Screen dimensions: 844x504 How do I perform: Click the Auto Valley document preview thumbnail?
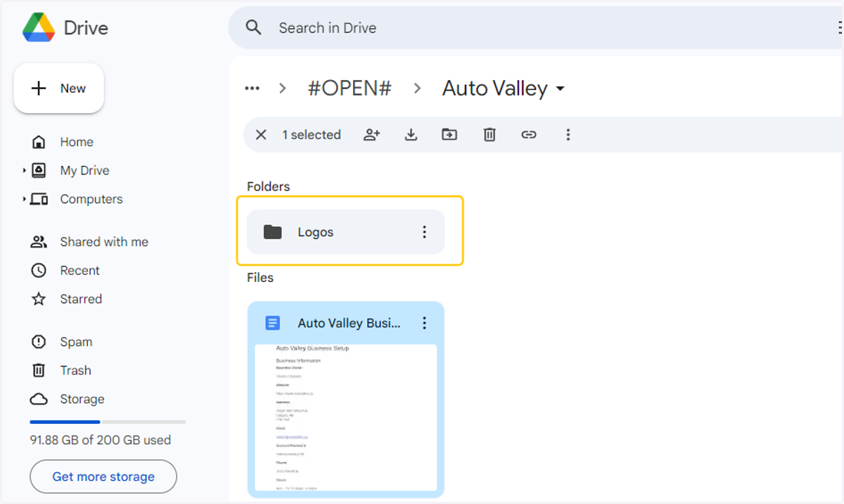[346, 418]
